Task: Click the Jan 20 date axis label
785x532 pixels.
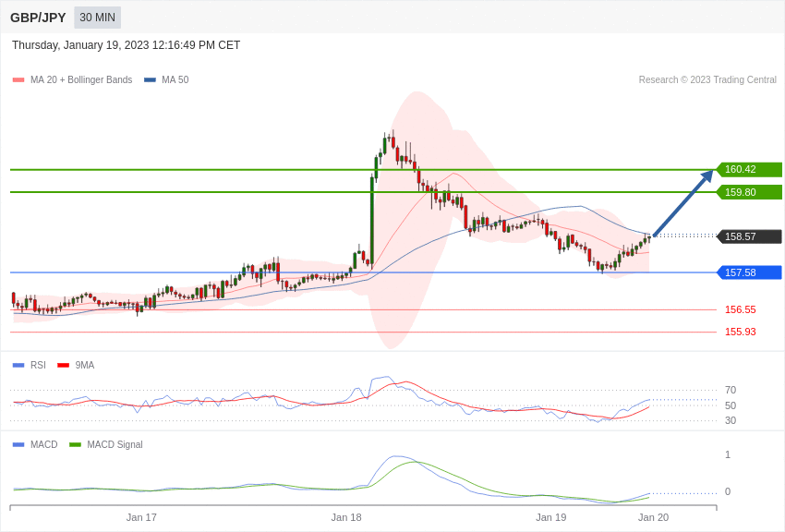Action: (x=653, y=517)
